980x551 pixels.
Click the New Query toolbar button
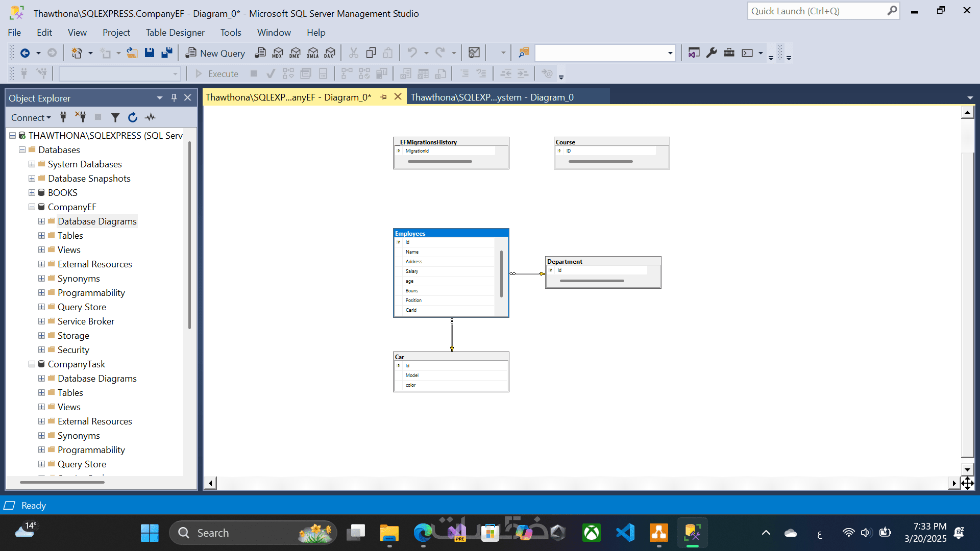pos(215,53)
